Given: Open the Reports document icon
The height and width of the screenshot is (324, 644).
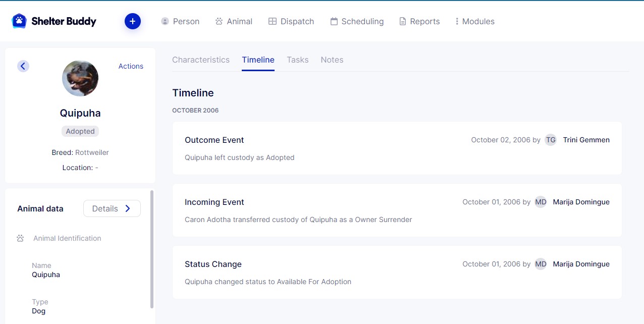Looking at the screenshot, I should coord(402,21).
